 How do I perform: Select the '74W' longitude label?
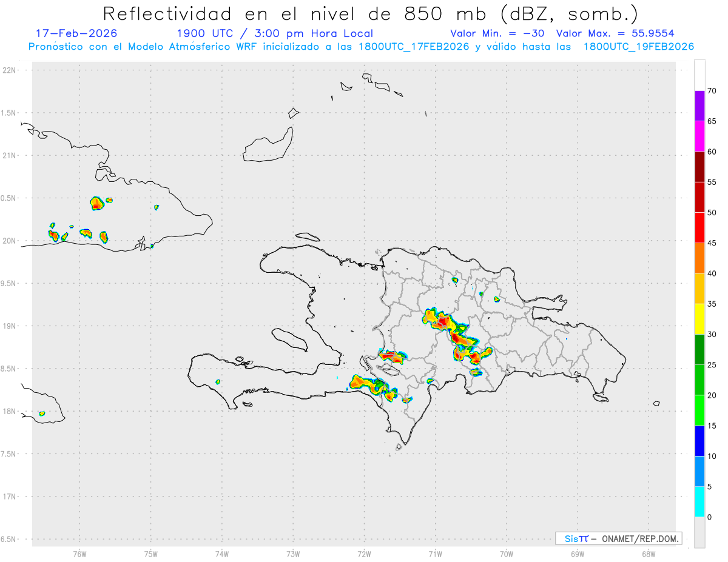[x=222, y=554]
